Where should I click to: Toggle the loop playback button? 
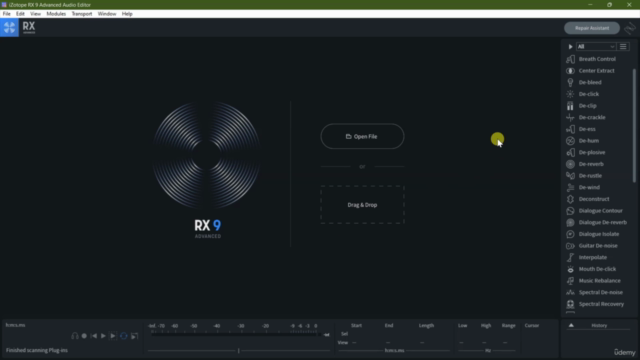point(124,336)
